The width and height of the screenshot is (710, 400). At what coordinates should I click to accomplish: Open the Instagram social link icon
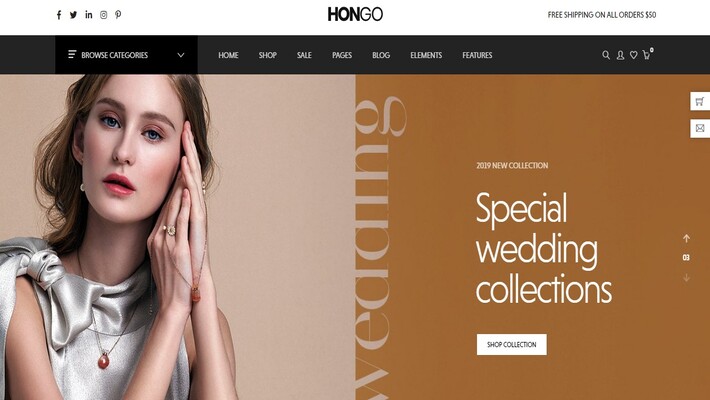[104, 15]
